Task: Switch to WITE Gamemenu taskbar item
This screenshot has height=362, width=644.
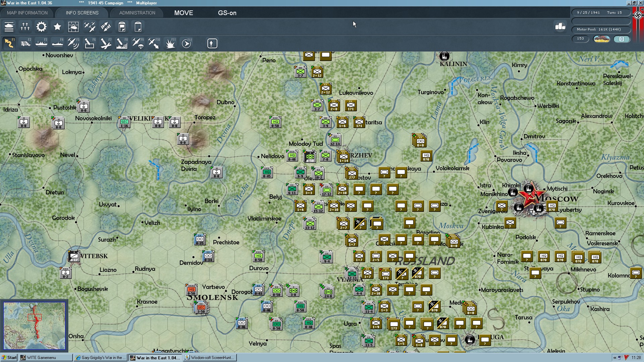Action: pyautogui.click(x=46, y=358)
